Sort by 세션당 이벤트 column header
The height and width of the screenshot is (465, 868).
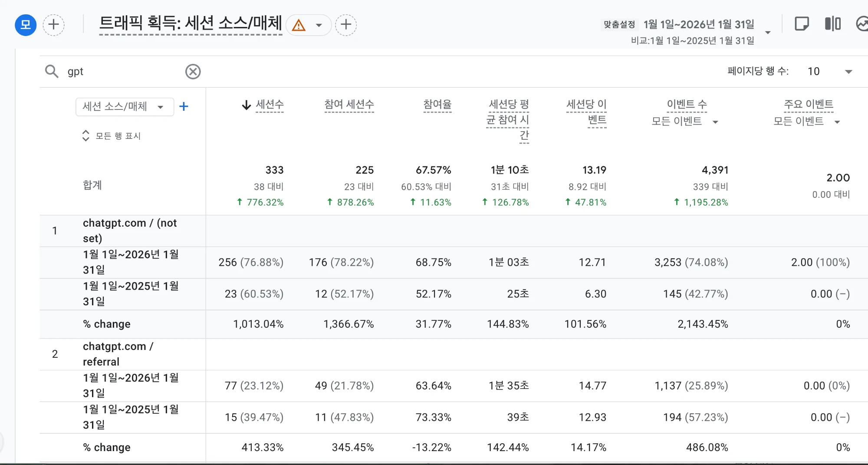pos(586,112)
